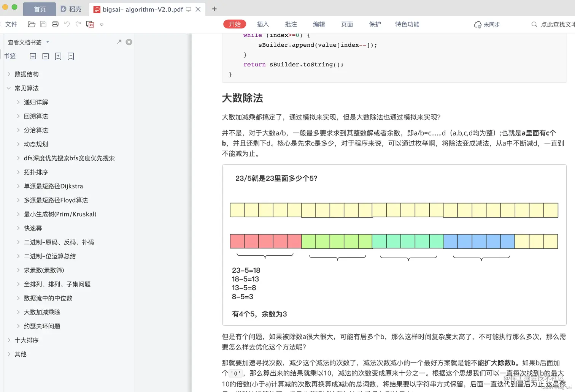Open a new tab with plus button
This screenshot has width=575, height=392.
214,9
